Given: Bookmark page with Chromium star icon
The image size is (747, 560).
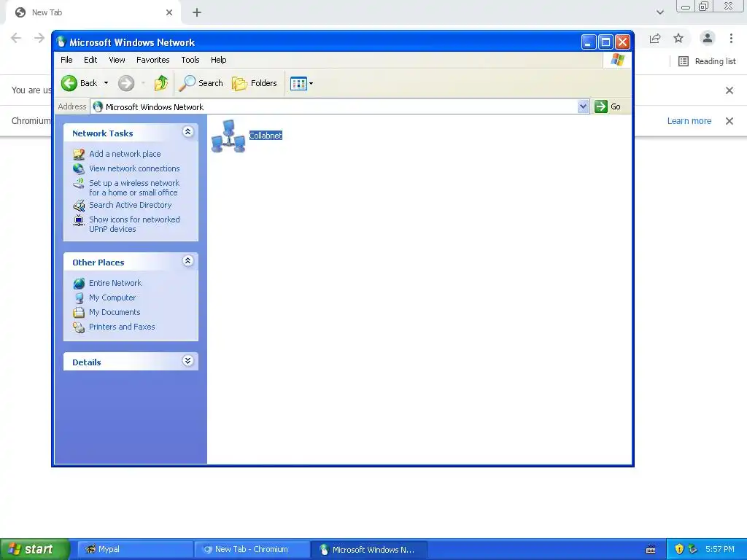Looking at the screenshot, I should pyautogui.click(x=678, y=38).
